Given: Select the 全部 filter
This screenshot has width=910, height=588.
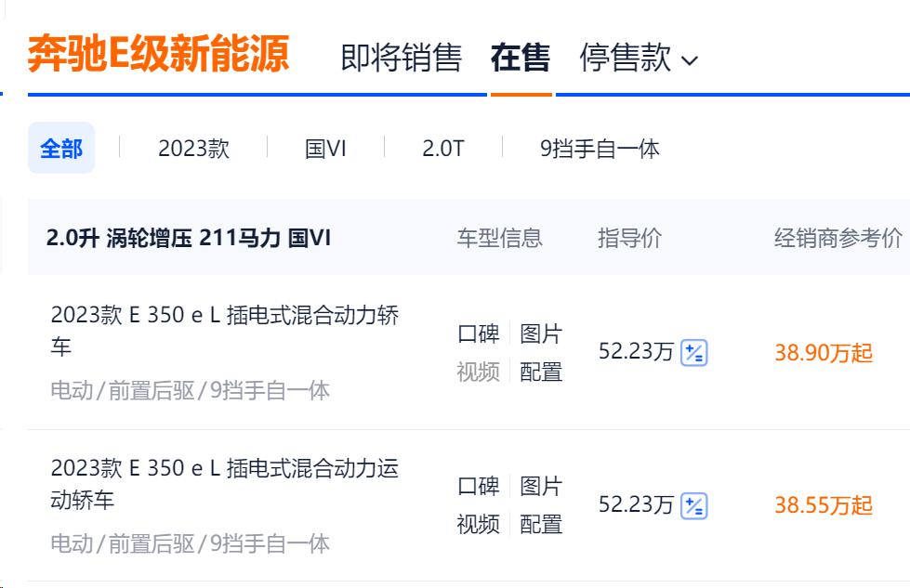Looking at the screenshot, I should click(61, 149).
